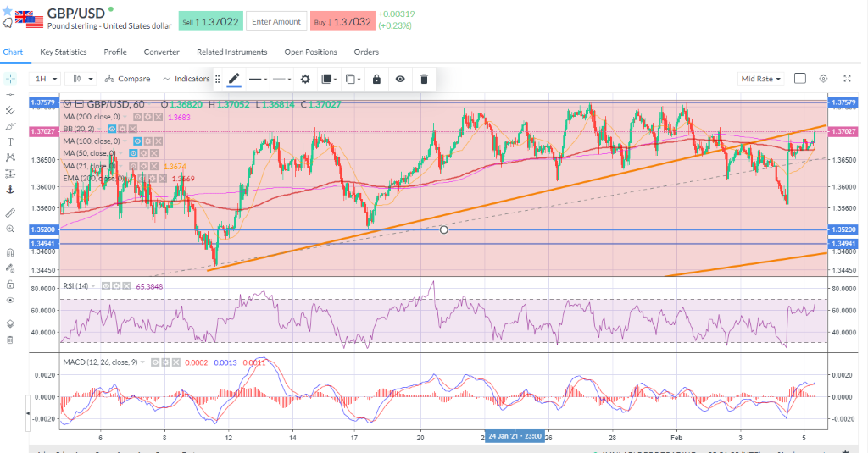The height and width of the screenshot is (453, 868).
Task: Toggle visibility of MA (100, close, 0)
Action: [137, 141]
